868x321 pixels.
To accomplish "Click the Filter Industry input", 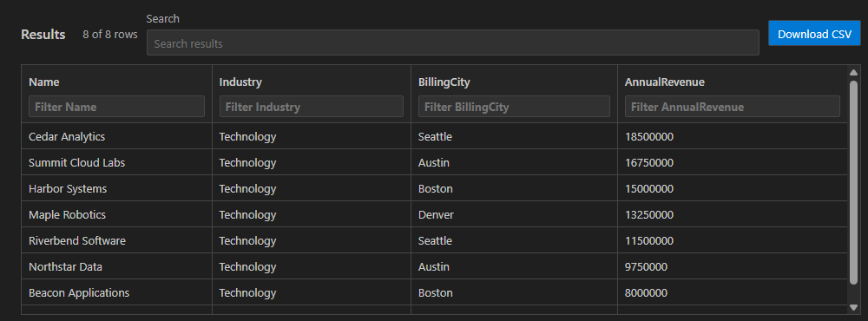I will (311, 106).
